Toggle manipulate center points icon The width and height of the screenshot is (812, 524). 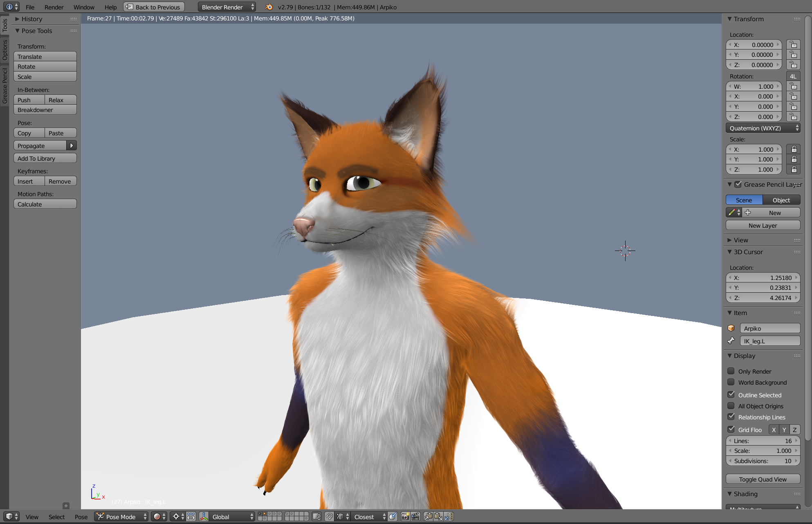coord(191,517)
